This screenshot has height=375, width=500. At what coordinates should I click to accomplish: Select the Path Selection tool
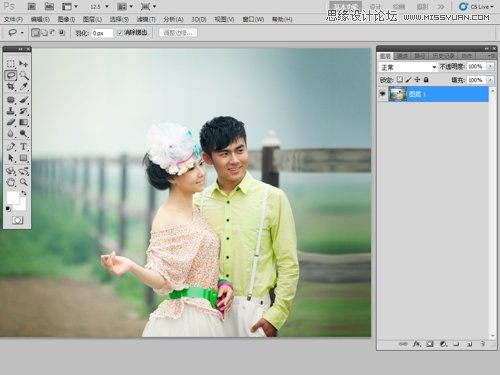(x=11, y=158)
